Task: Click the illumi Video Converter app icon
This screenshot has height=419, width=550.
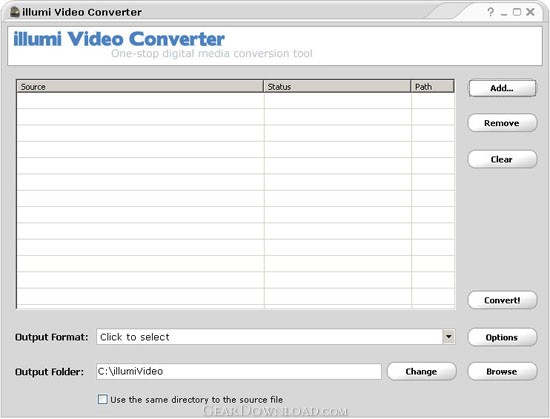Action: (15, 12)
